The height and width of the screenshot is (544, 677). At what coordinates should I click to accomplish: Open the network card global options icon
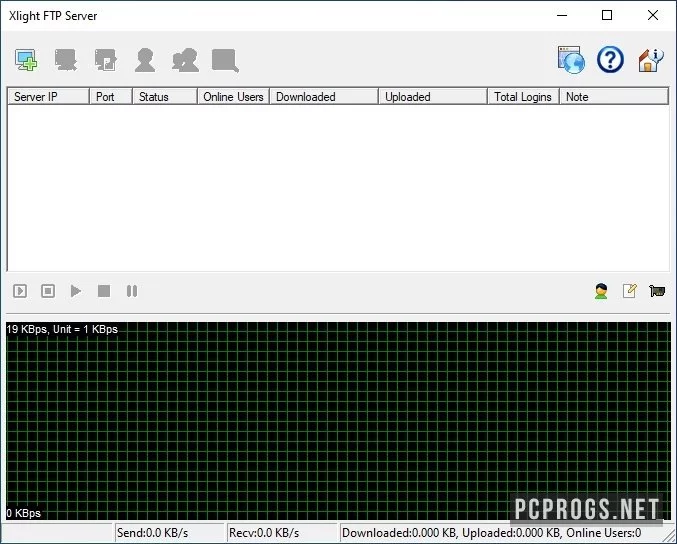(x=657, y=291)
